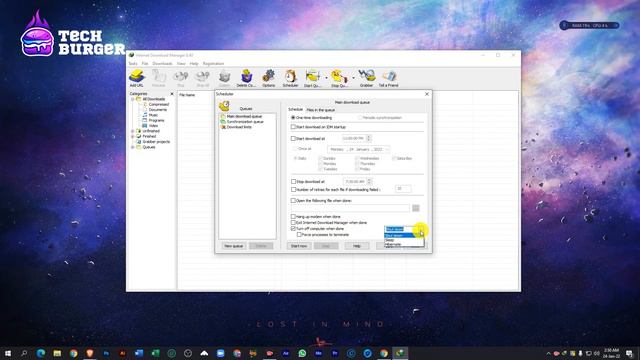640x360 pixels.
Task: Open Brave browser from taskbar
Action: pos(90,353)
